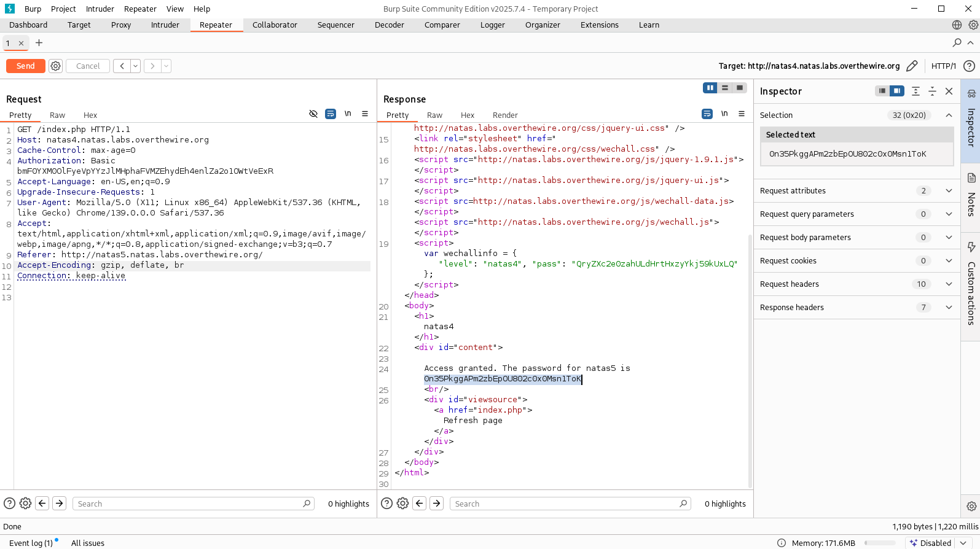The image size is (980, 549).
Task: Expand Response headers section
Action: 949,308
